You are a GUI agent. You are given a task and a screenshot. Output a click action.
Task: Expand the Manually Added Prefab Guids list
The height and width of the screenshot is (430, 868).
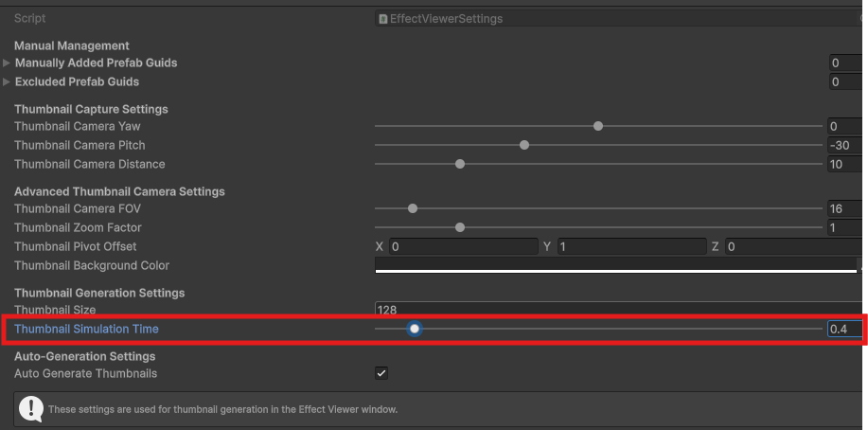(x=8, y=63)
